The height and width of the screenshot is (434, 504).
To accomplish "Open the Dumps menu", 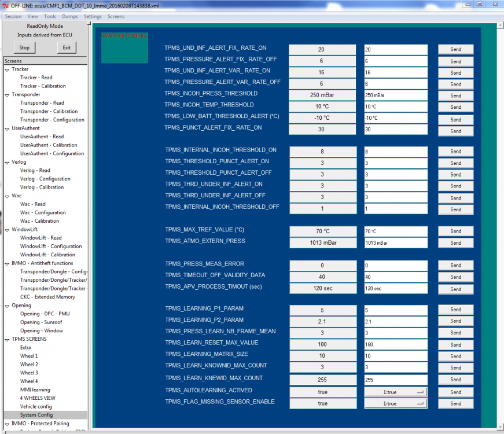I will [x=70, y=16].
